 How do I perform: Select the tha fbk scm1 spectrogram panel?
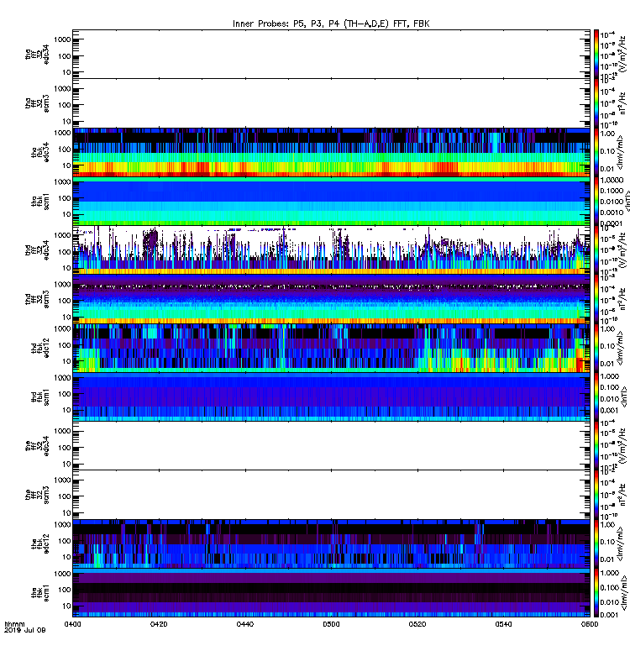331,201
